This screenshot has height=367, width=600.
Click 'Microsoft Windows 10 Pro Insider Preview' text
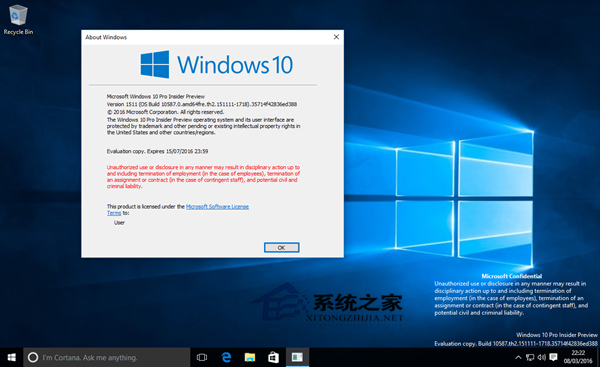click(x=156, y=96)
